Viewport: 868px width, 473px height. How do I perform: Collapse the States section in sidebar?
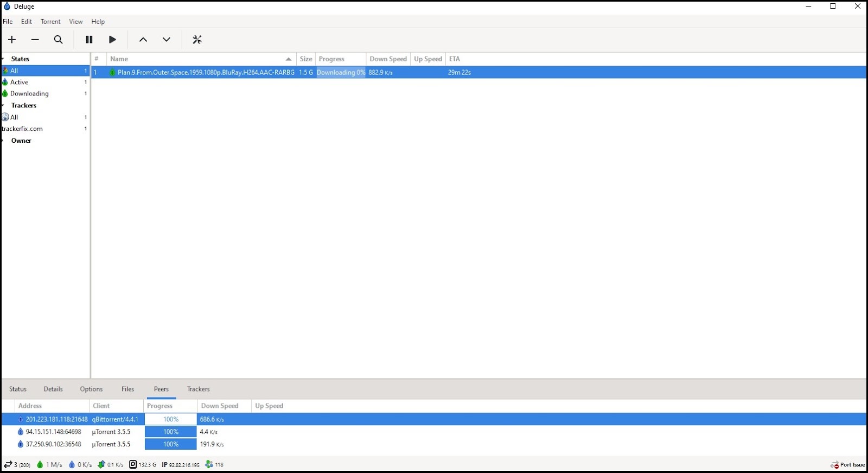[3, 59]
